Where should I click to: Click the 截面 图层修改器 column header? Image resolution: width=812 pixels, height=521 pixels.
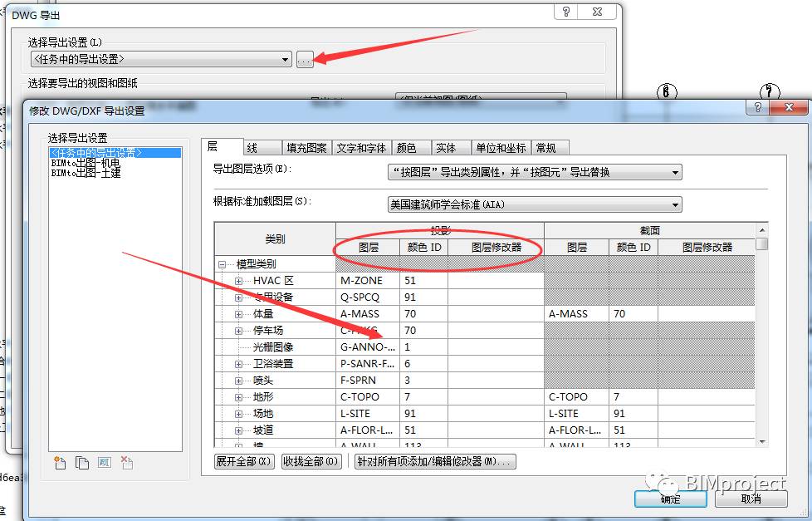click(707, 248)
